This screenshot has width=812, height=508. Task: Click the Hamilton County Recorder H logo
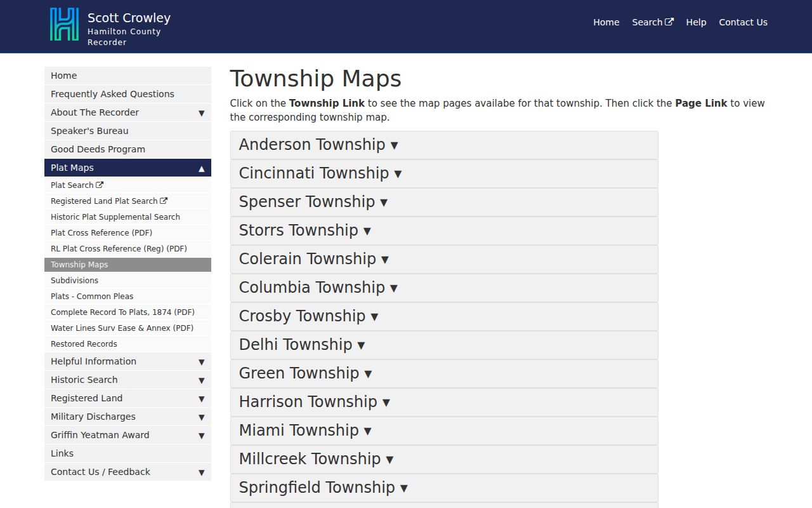(x=64, y=25)
